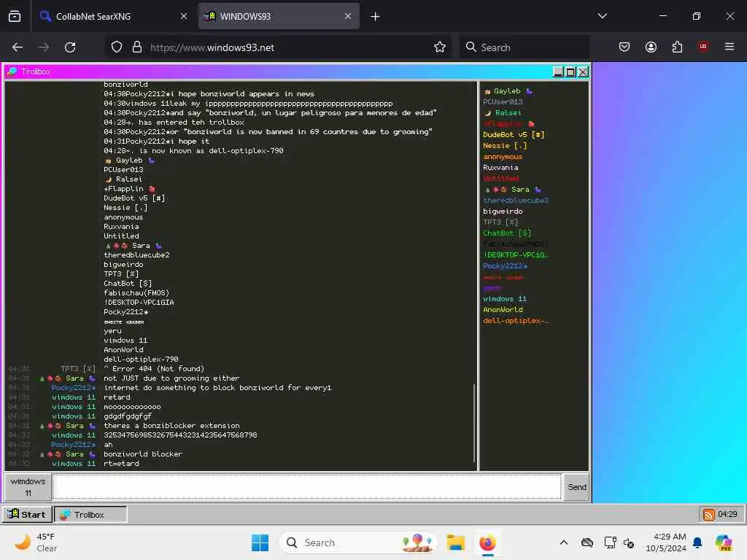Select bigweirdo in user list

pyautogui.click(x=503, y=211)
